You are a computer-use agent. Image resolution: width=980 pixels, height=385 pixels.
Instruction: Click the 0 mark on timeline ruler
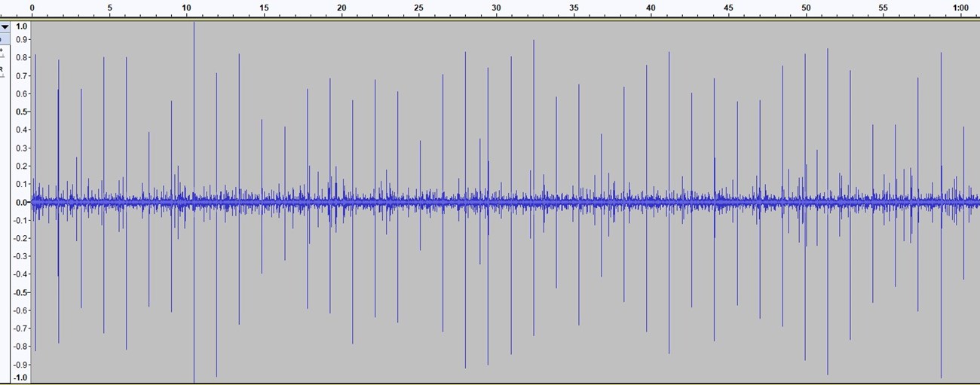(x=32, y=8)
